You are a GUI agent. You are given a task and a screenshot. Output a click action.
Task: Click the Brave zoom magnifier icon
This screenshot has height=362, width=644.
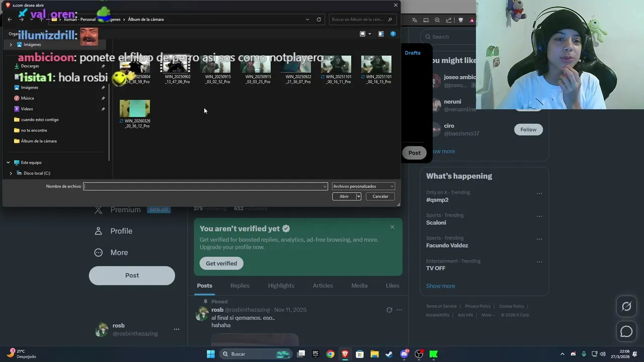pyautogui.click(x=437, y=20)
